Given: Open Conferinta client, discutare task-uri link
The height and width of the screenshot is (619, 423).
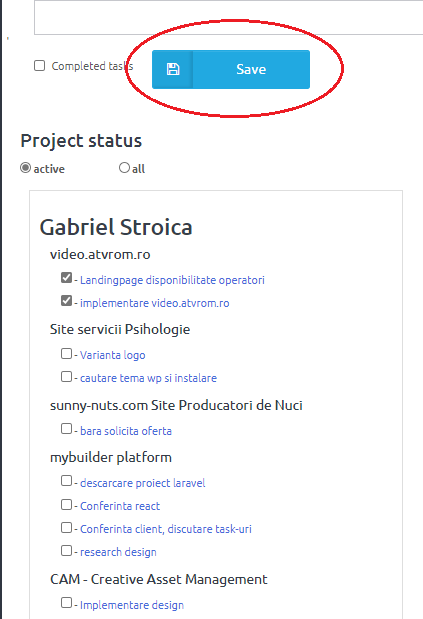Looking at the screenshot, I should 166,529.
